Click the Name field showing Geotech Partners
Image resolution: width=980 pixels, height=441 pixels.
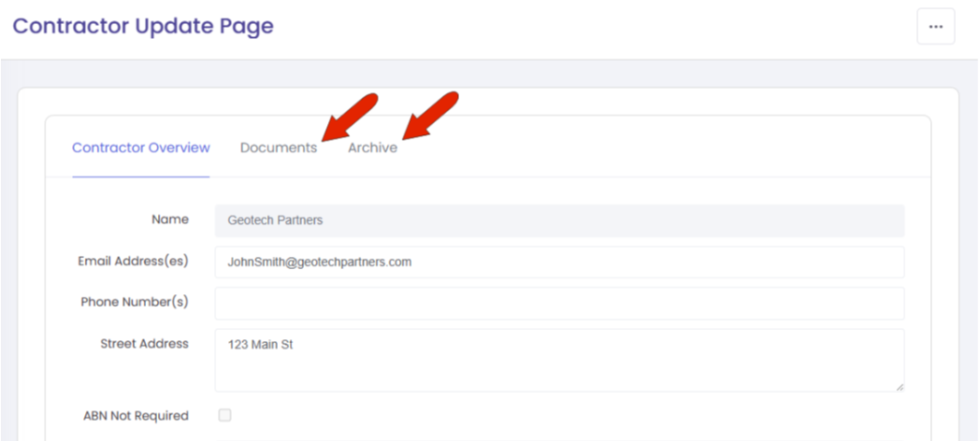click(x=560, y=220)
